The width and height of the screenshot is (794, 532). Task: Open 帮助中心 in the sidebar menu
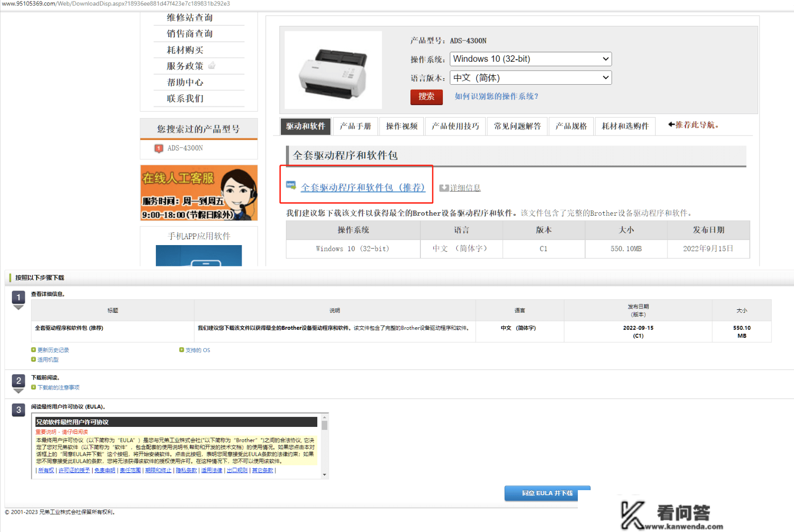[x=185, y=82]
